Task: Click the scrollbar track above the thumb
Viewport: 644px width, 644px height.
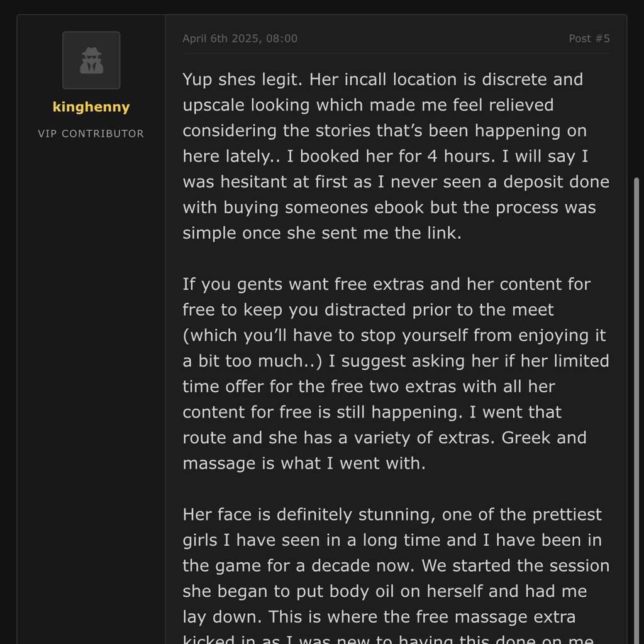Action: (x=636, y=94)
